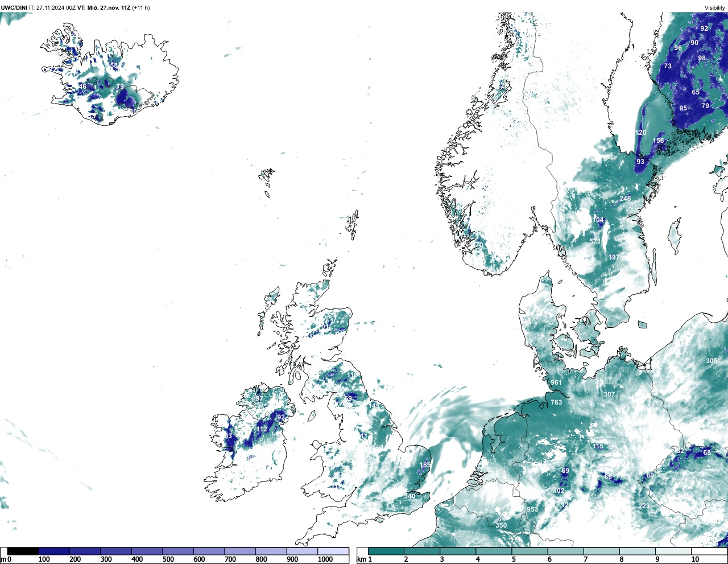728x564 pixels.
Task: Click the '68' value in the Czech area
Action: click(707, 452)
